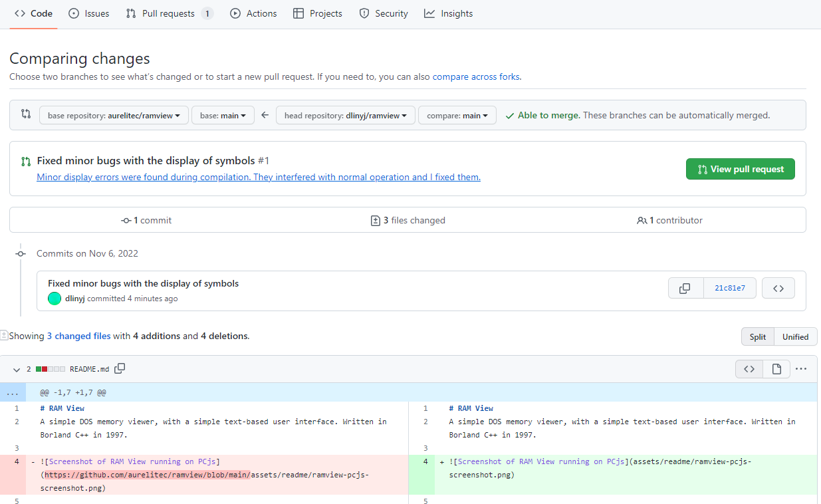Click dlinyj's avatar image
The width and height of the screenshot is (821, 504).
tap(55, 299)
